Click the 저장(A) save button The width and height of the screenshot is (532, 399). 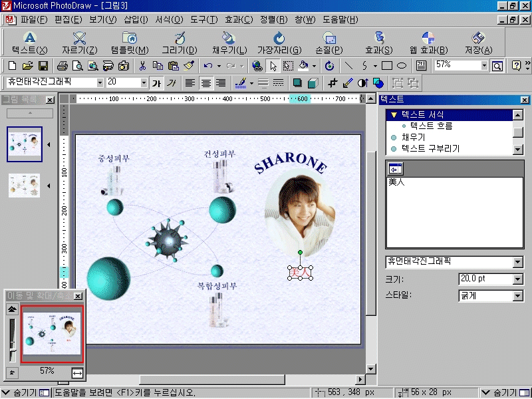tap(478, 43)
